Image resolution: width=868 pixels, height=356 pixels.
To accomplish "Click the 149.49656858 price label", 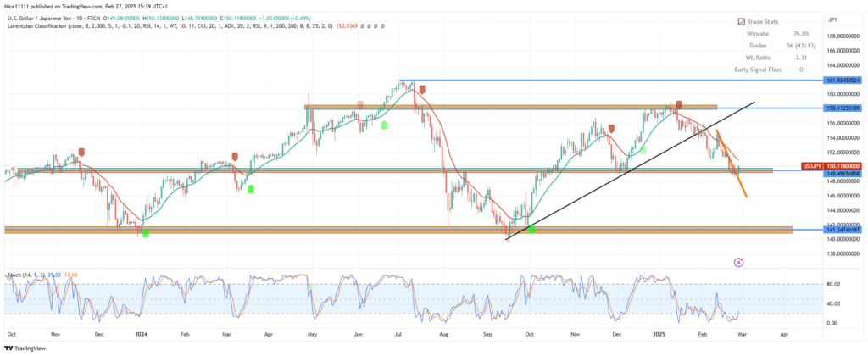I will [843, 173].
